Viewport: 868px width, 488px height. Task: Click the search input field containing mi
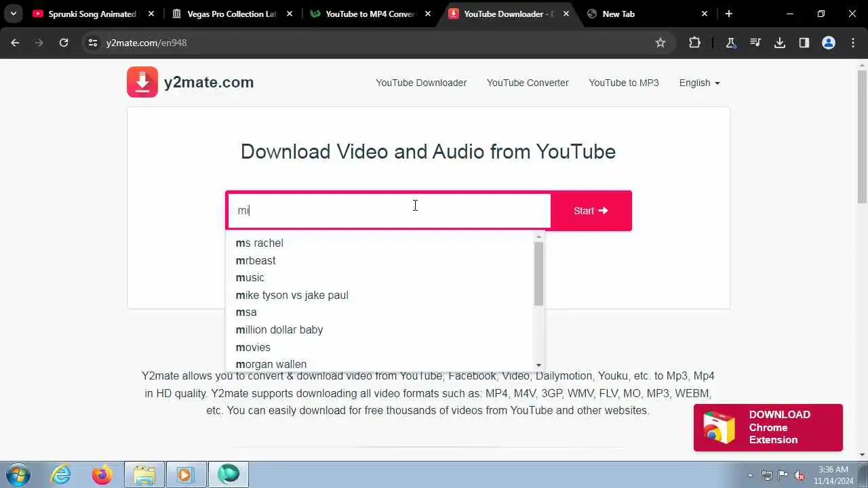click(x=389, y=211)
